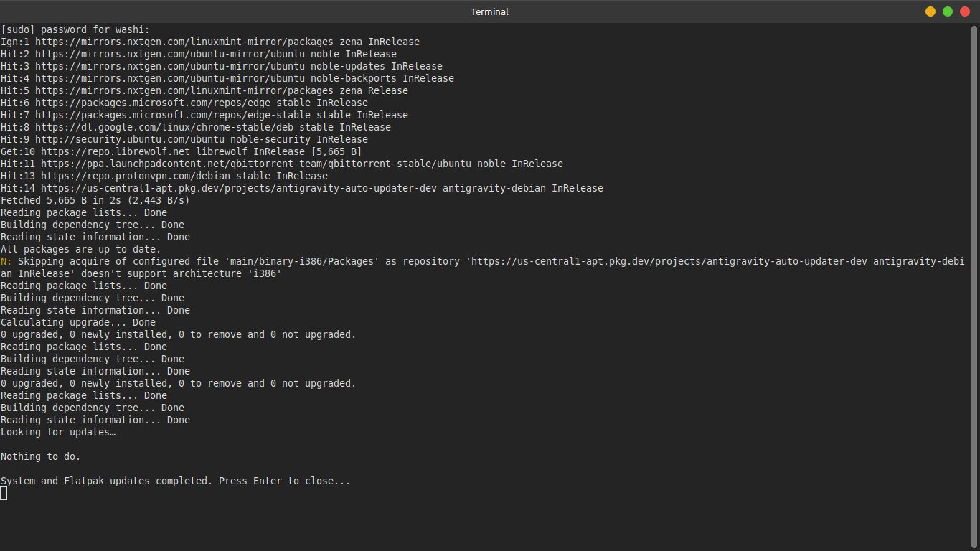The height and width of the screenshot is (551, 980).
Task: Click the vertical scrollbar of the terminal
Action: pos(974,287)
